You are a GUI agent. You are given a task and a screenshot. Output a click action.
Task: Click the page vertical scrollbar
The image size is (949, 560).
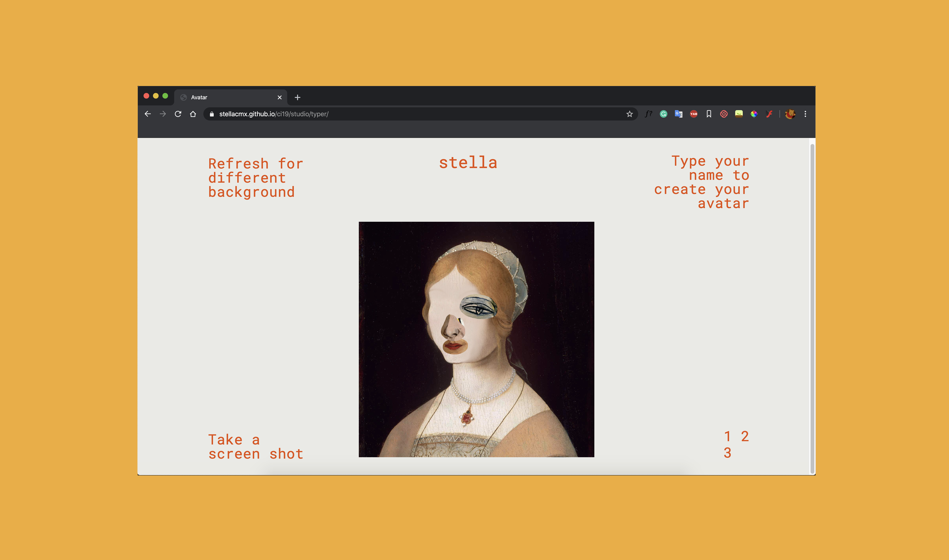812,308
